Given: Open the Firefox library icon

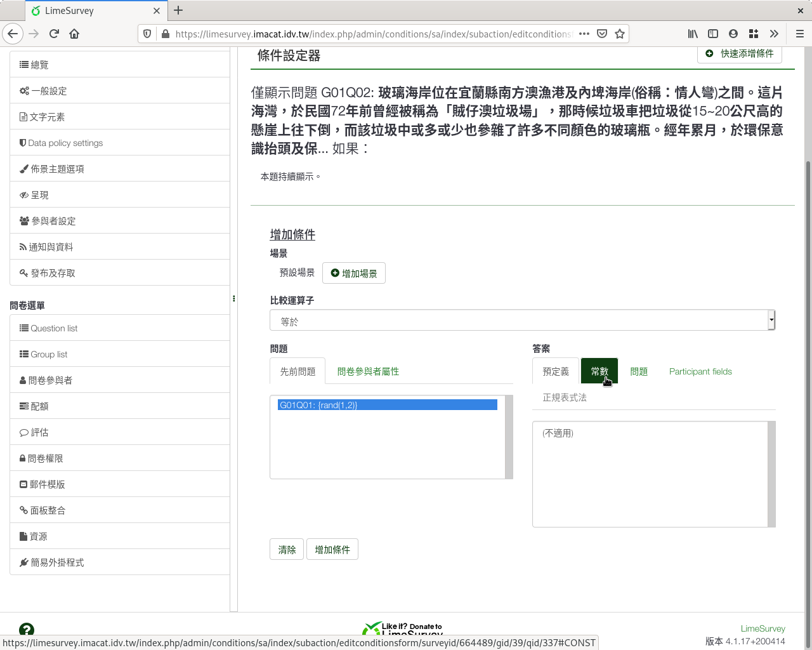Looking at the screenshot, I should pos(693,34).
